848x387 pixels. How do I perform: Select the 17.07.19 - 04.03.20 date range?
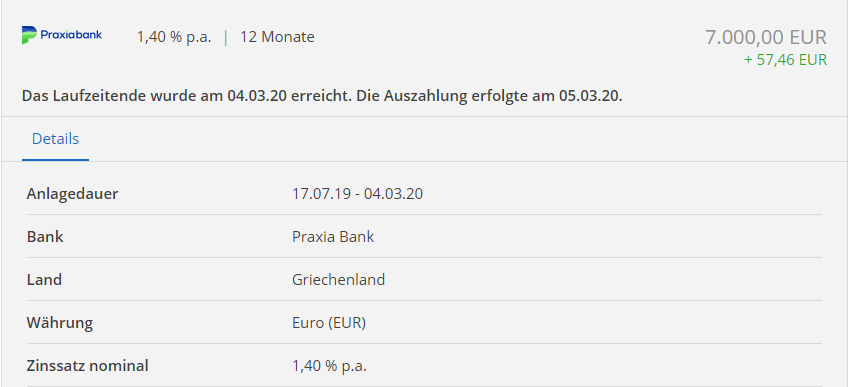[x=357, y=194]
